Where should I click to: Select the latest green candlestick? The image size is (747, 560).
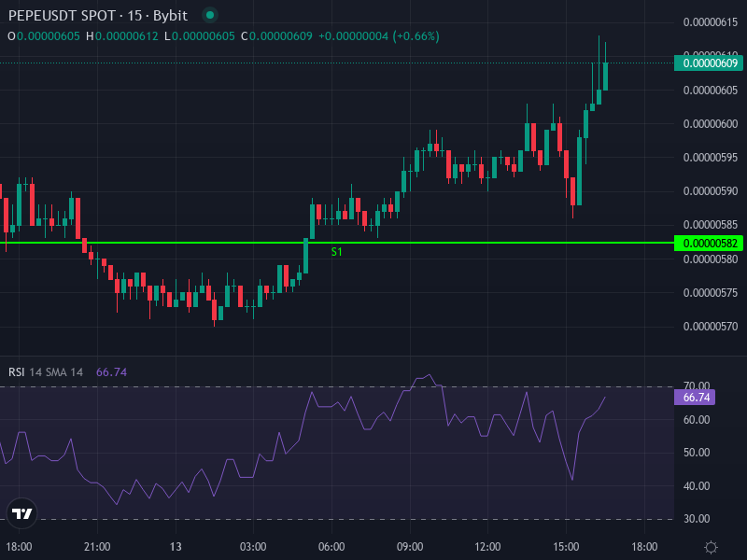603,75
